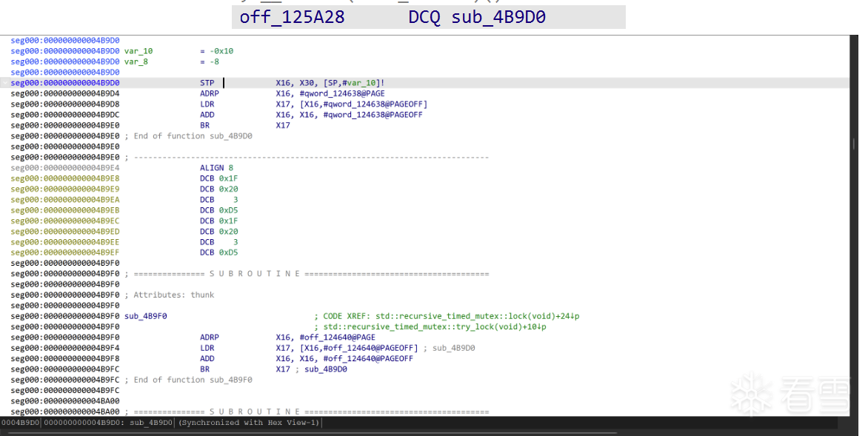Click 'DCB 0x1F' at address 4B9E8
868x436 pixels.
click(x=218, y=178)
